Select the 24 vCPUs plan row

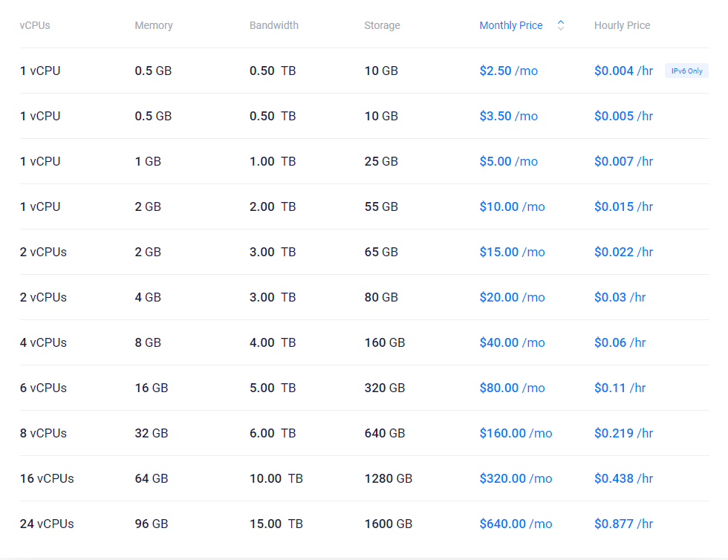point(47,524)
